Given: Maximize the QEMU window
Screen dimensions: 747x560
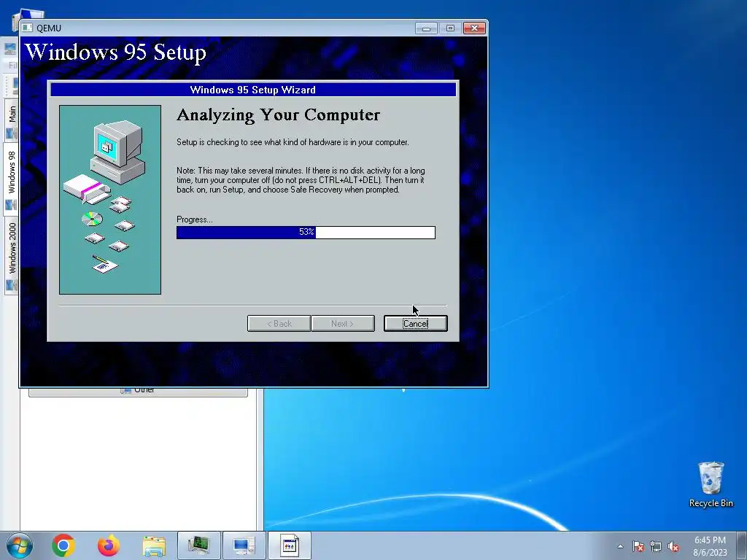Looking at the screenshot, I should (449, 28).
